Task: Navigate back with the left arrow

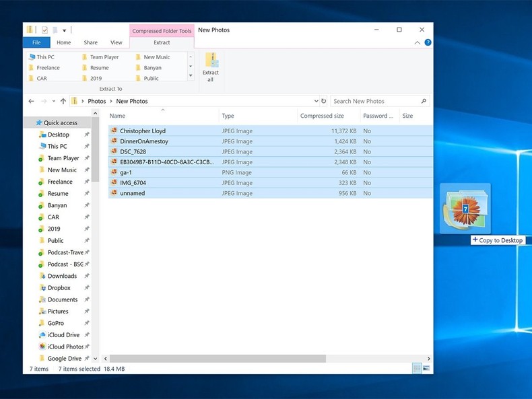Action: tap(31, 101)
